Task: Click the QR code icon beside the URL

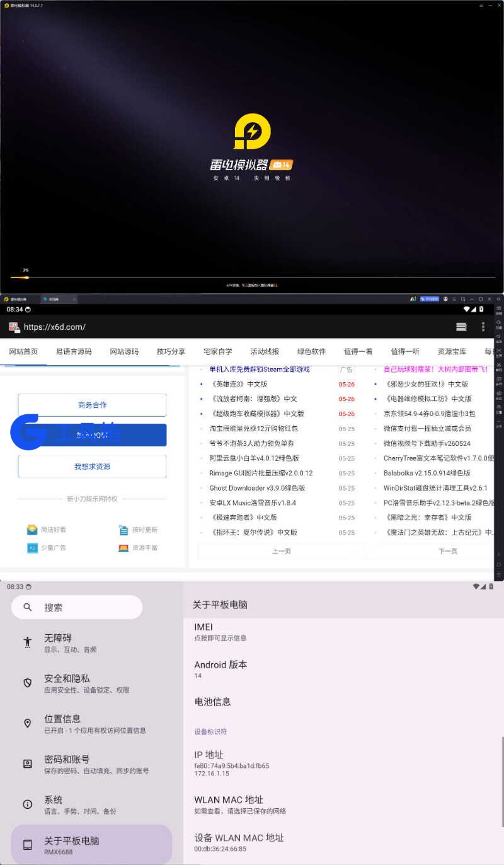Action: [x=14, y=327]
